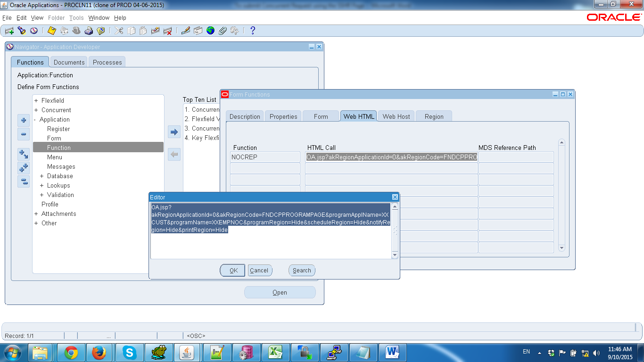644x362 pixels.
Task: Click OK in the Editor dialog
Action: pyautogui.click(x=232, y=270)
